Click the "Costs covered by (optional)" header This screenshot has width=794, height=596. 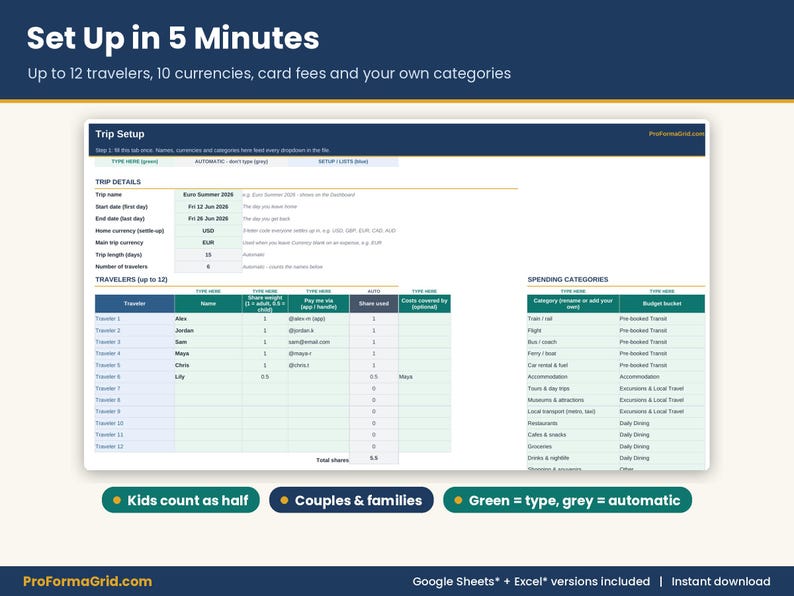tap(424, 304)
